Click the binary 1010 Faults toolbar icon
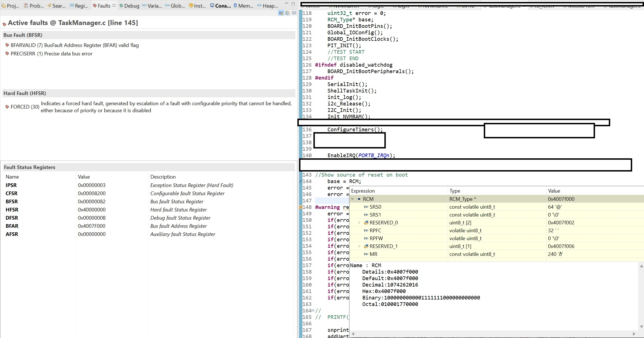 pos(294,13)
